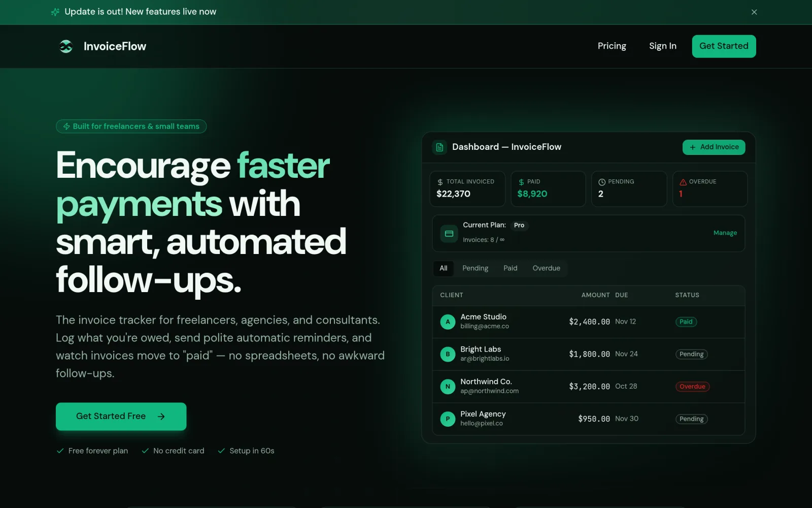Click the Pending clock icon
Screen dimensions: 812x508
602,182
